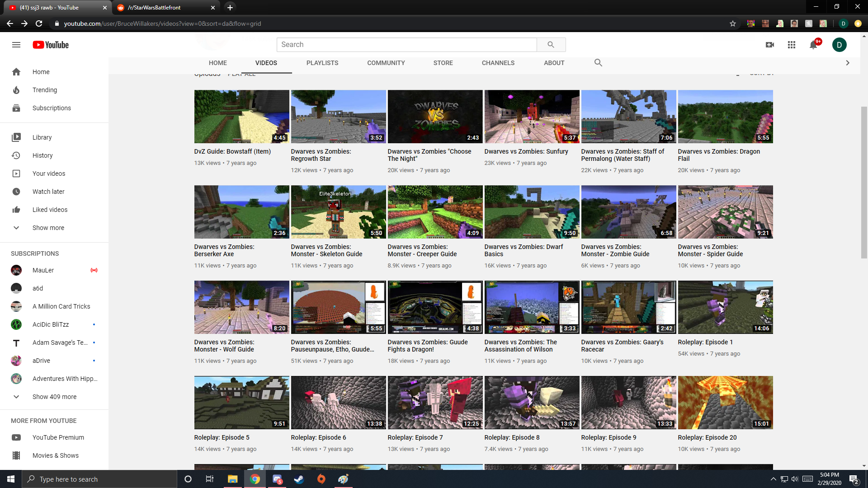Viewport: 868px width, 488px height.
Task: Expand Show 409 more subscriptions
Action: (x=54, y=397)
